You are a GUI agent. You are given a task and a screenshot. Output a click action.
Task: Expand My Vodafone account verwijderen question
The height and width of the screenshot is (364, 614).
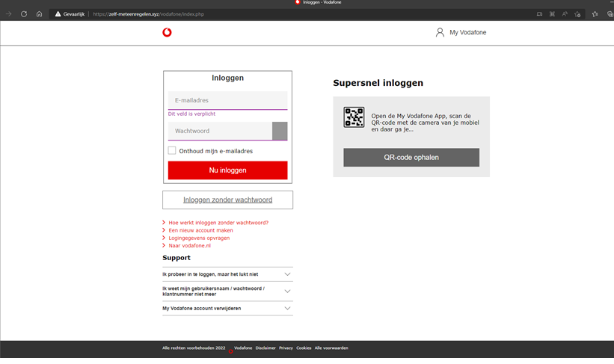[x=227, y=309]
